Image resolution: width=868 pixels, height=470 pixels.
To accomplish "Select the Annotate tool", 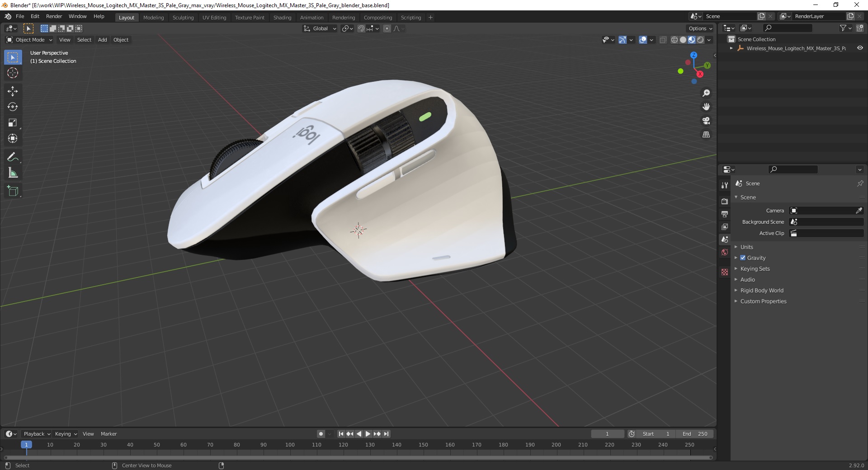I will coord(13,157).
